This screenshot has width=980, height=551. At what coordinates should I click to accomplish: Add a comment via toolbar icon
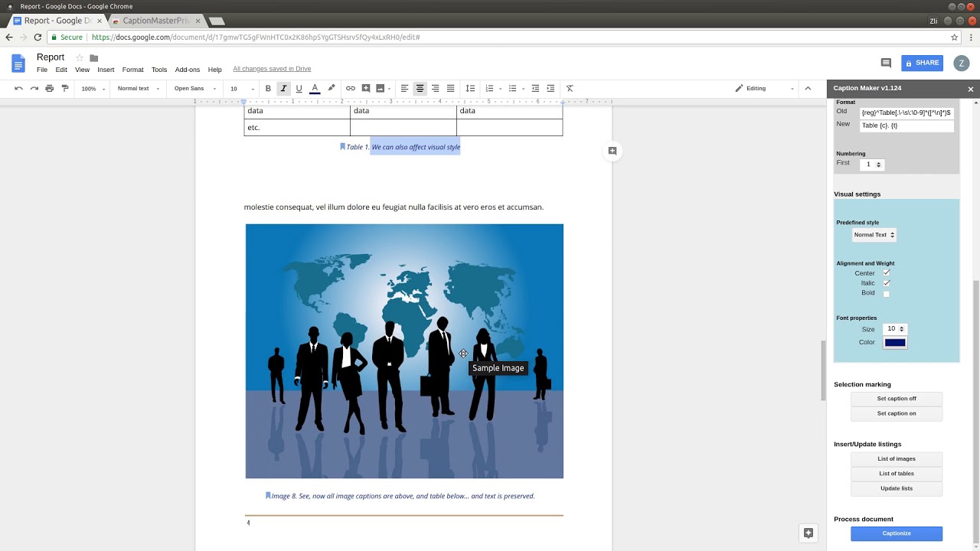pos(366,89)
